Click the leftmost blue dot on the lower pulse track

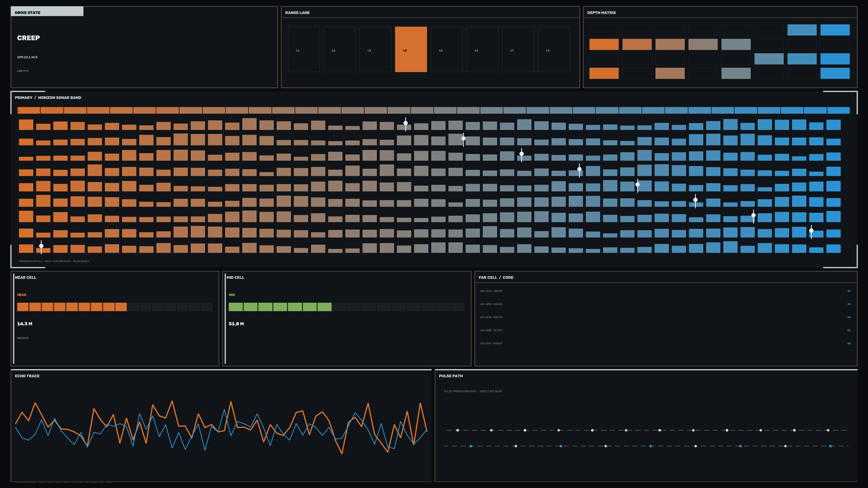tap(471, 446)
